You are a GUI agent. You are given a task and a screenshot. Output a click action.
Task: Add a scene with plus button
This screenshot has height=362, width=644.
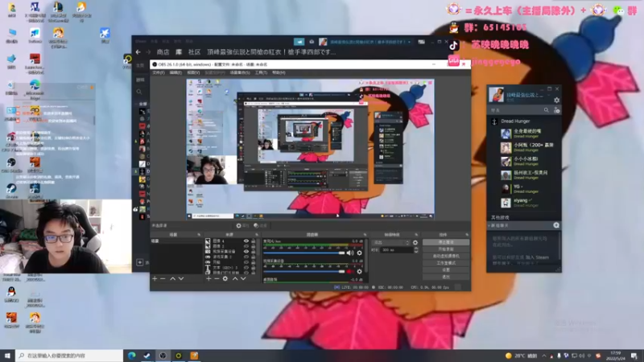point(155,278)
